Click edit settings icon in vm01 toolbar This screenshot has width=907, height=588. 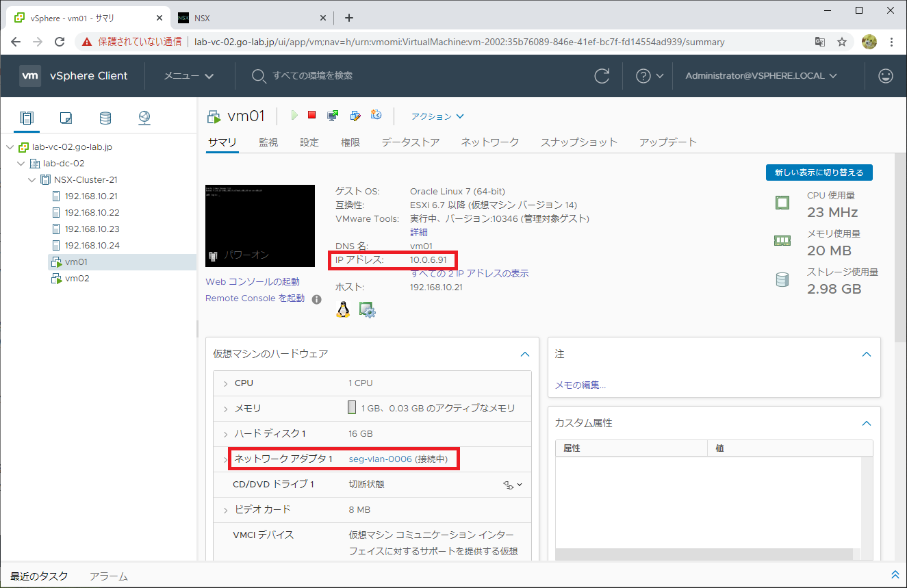tap(355, 116)
